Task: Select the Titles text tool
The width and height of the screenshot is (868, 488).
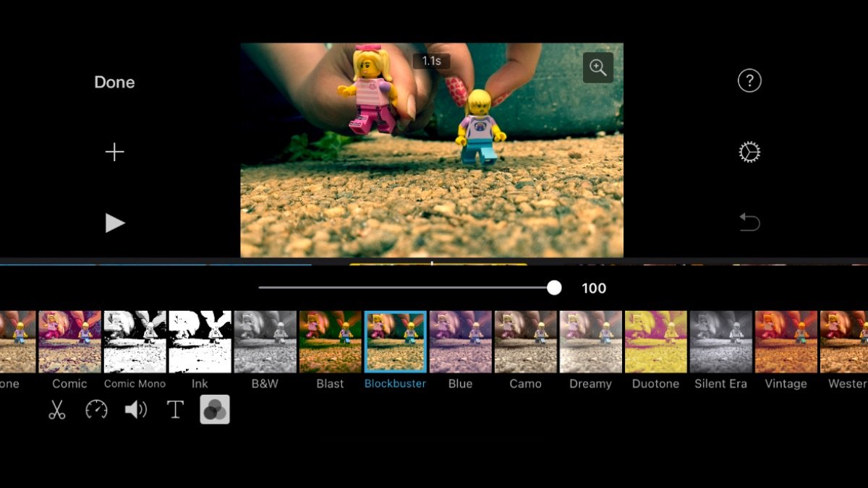Action: click(175, 410)
